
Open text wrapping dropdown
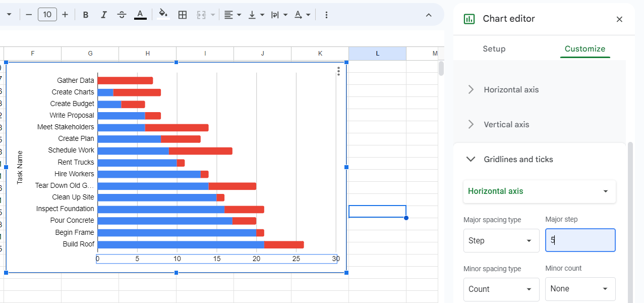[279, 15]
